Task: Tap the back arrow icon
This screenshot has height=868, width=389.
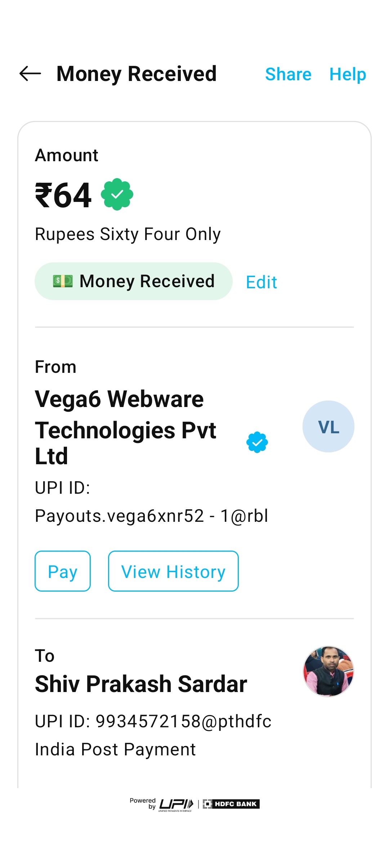Action: (30, 74)
